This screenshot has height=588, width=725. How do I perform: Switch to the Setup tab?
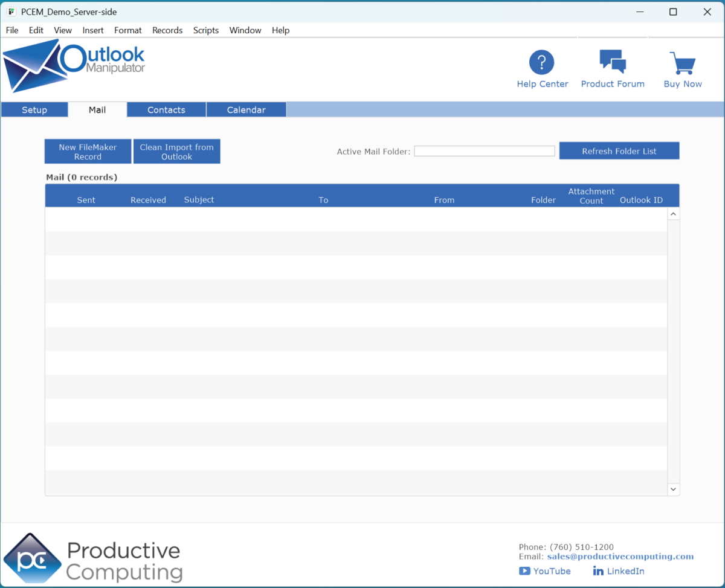(34, 110)
